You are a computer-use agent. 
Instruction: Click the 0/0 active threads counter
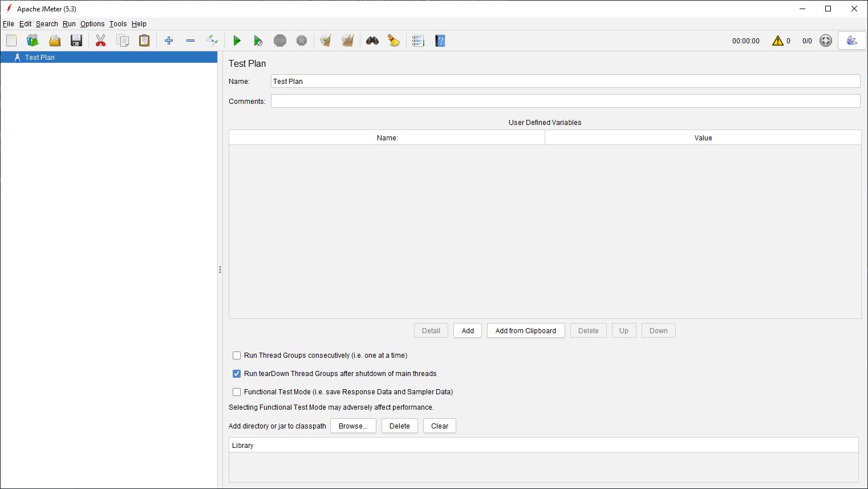tap(807, 41)
